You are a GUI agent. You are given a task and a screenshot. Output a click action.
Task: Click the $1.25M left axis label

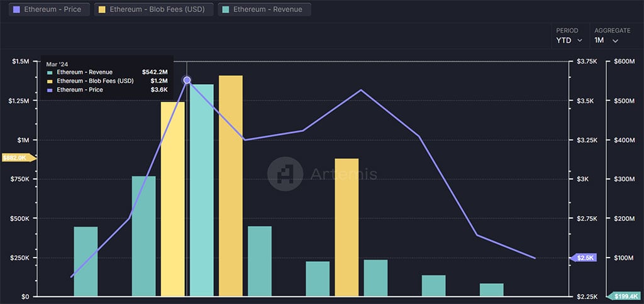tap(18, 101)
